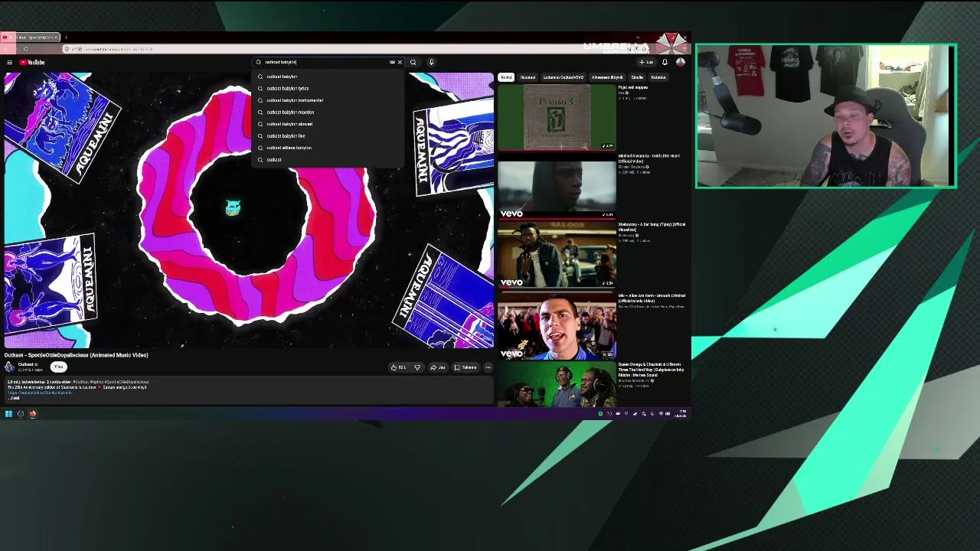Screen dimensions: 980x551
Task: Open the second taskbar app icon
Action: click(21, 414)
